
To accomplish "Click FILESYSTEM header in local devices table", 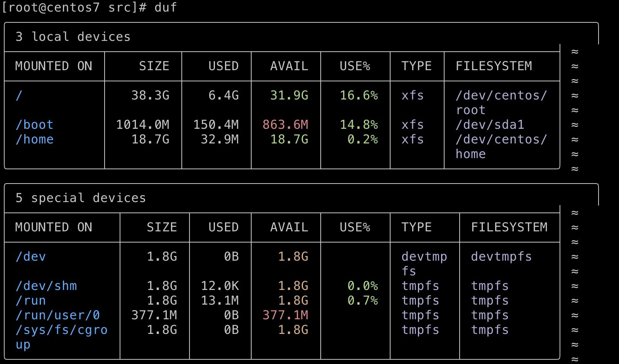I will coord(494,66).
